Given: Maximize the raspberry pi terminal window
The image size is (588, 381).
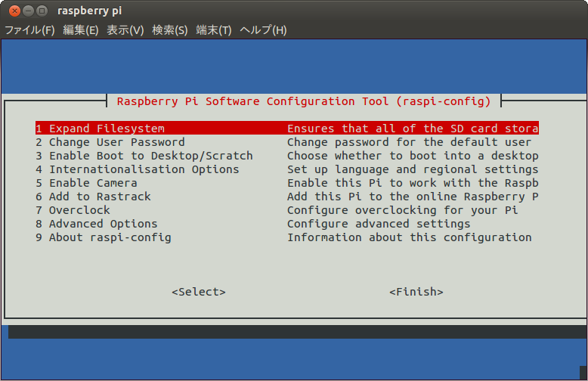Looking at the screenshot, I should coord(42,11).
